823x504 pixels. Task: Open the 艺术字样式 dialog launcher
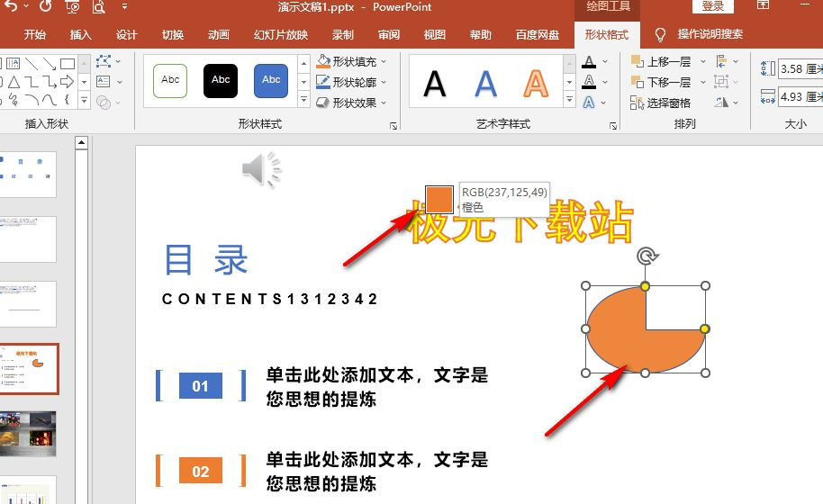613,125
